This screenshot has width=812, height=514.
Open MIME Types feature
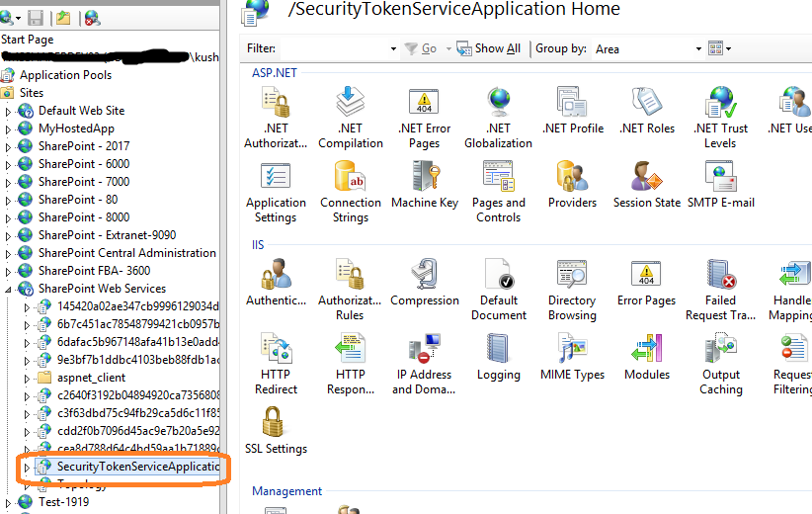(x=572, y=357)
